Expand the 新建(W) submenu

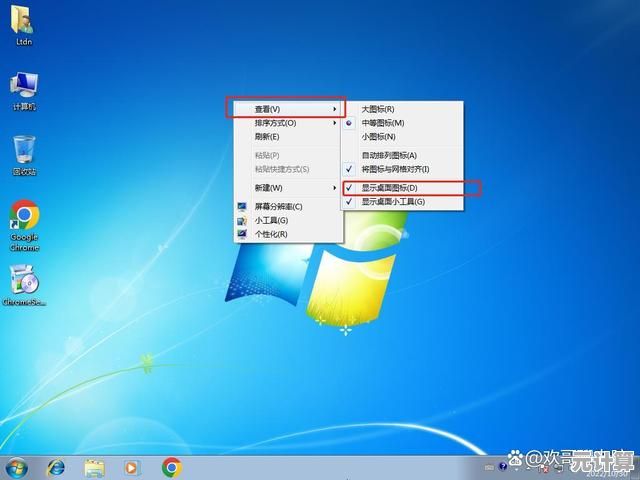coord(285,188)
